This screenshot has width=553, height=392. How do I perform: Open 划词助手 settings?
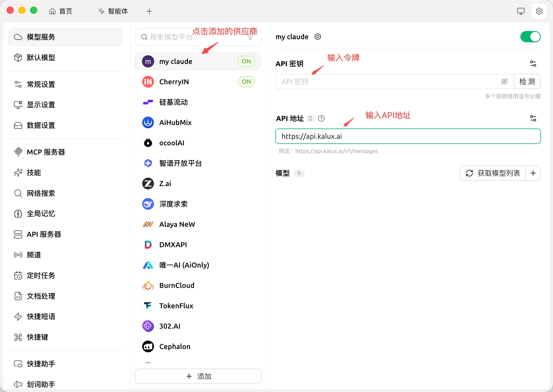coord(65,384)
